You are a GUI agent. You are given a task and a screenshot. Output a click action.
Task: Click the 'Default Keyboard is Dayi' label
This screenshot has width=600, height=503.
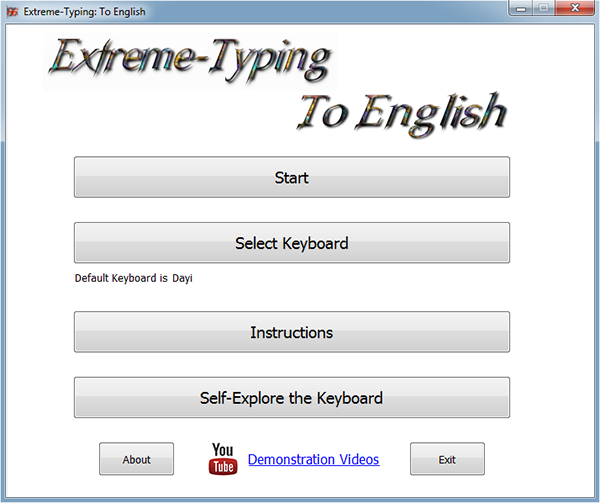point(133,278)
